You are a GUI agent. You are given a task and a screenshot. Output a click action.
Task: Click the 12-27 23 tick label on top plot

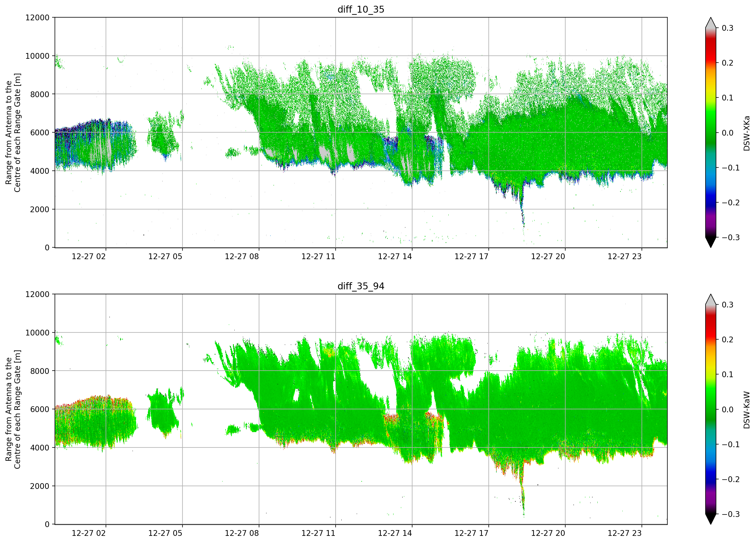click(x=624, y=256)
